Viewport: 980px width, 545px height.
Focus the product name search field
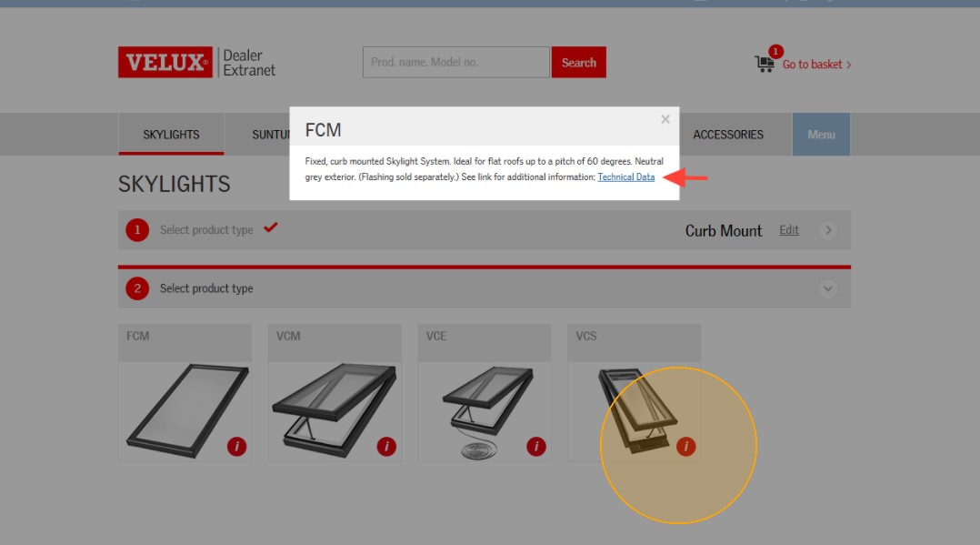pos(456,62)
